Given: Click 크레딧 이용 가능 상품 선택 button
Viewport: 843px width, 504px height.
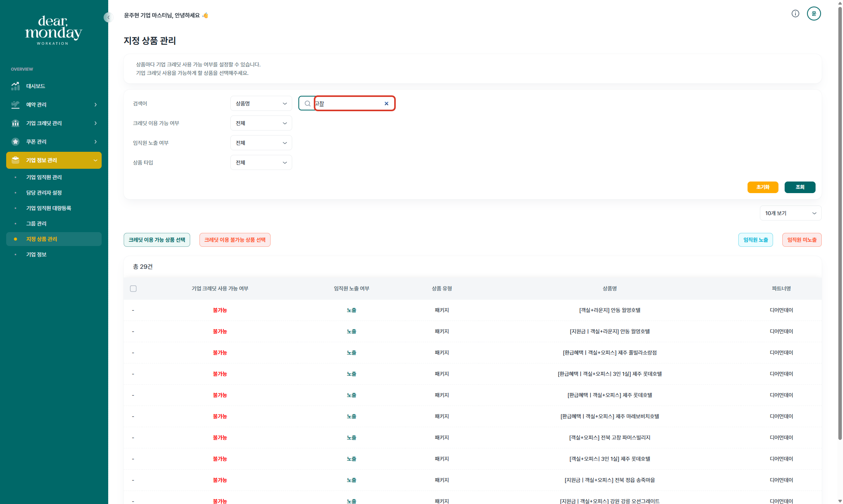Looking at the screenshot, I should click(x=157, y=240).
